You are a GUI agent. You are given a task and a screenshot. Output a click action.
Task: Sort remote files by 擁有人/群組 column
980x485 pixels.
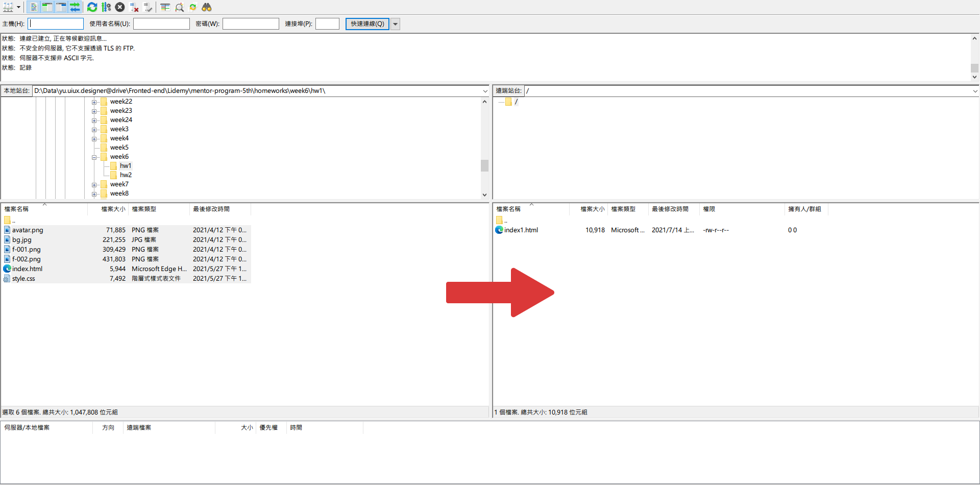click(806, 209)
